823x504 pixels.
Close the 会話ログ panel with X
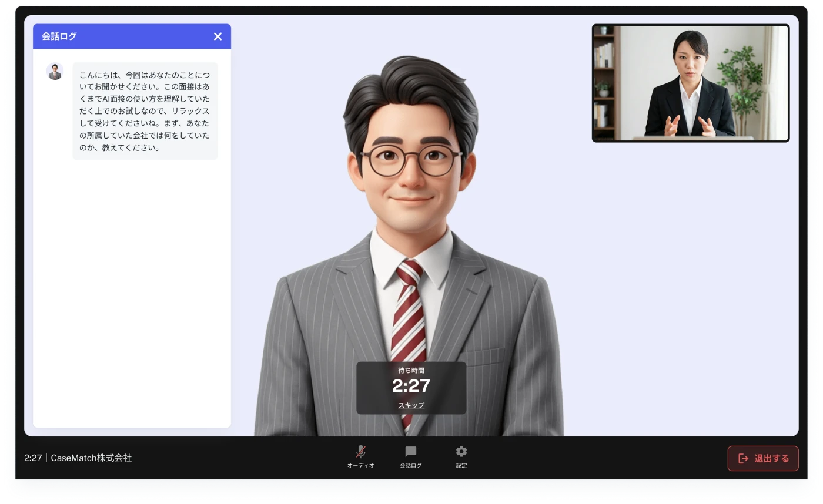coord(218,36)
